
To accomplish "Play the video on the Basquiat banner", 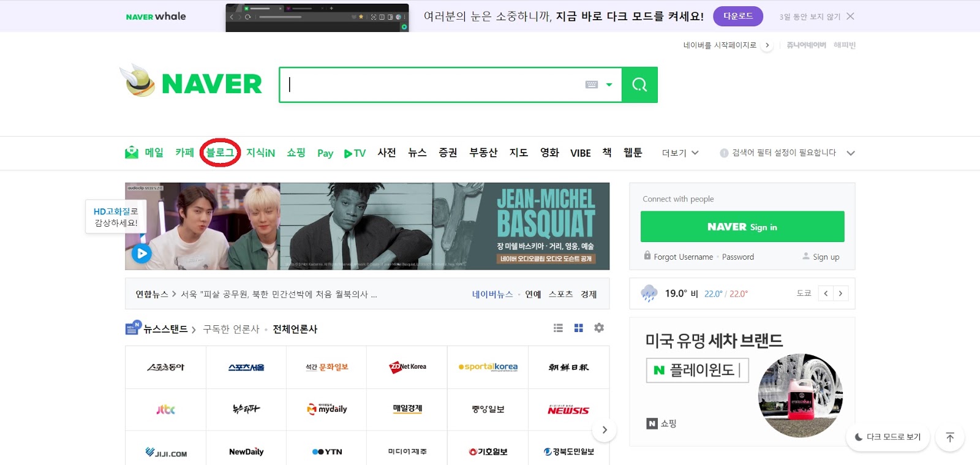I will pyautogui.click(x=141, y=253).
